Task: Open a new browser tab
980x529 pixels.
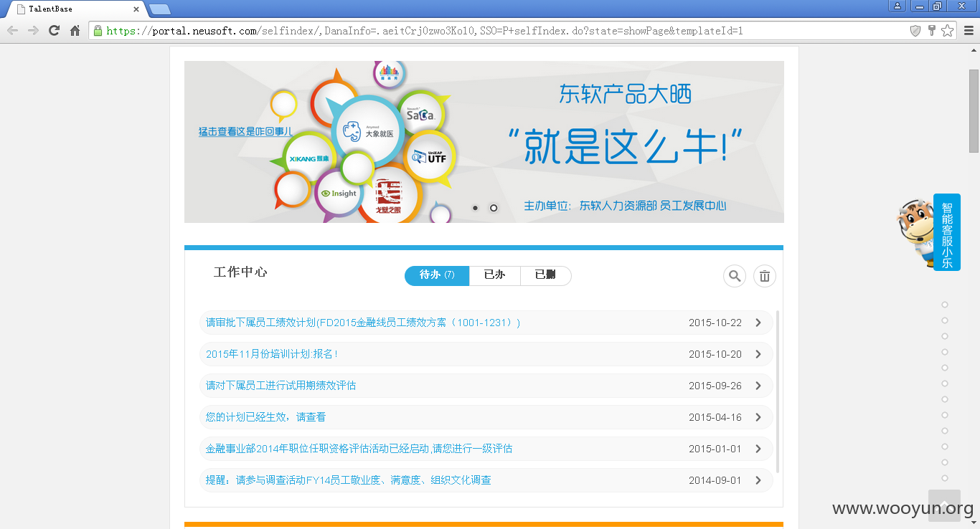Action: pos(159,9)
